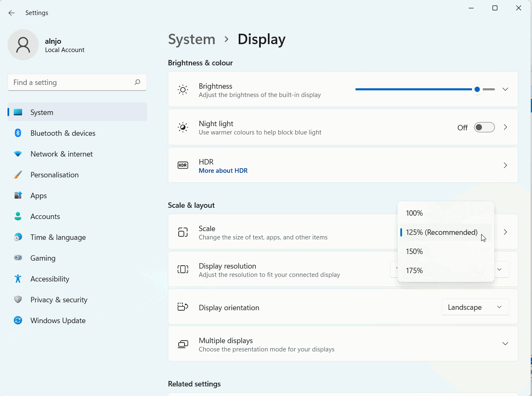Click the Brightness & colour heading
The image size is (532, 396).
click(x=200, y=63)
